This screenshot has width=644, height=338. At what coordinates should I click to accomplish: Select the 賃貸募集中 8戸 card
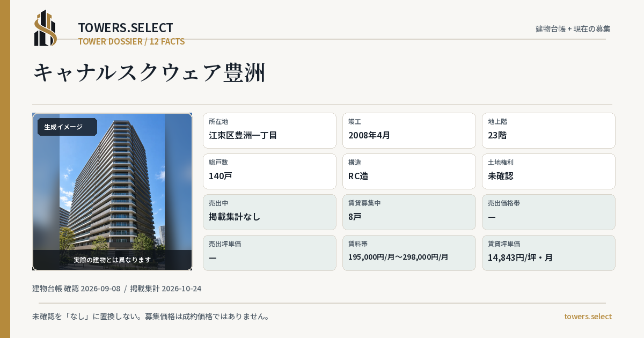tap(409, 212)
